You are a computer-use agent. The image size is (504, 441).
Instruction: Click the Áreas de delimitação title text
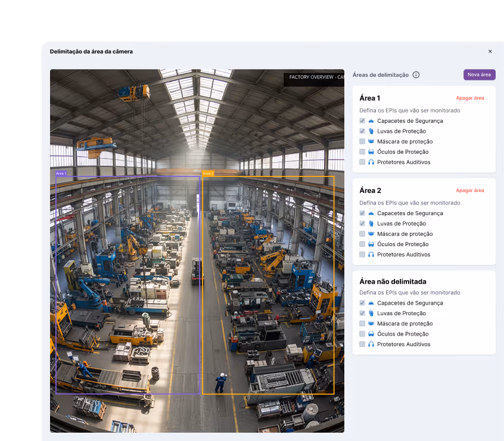pos(381,75)
